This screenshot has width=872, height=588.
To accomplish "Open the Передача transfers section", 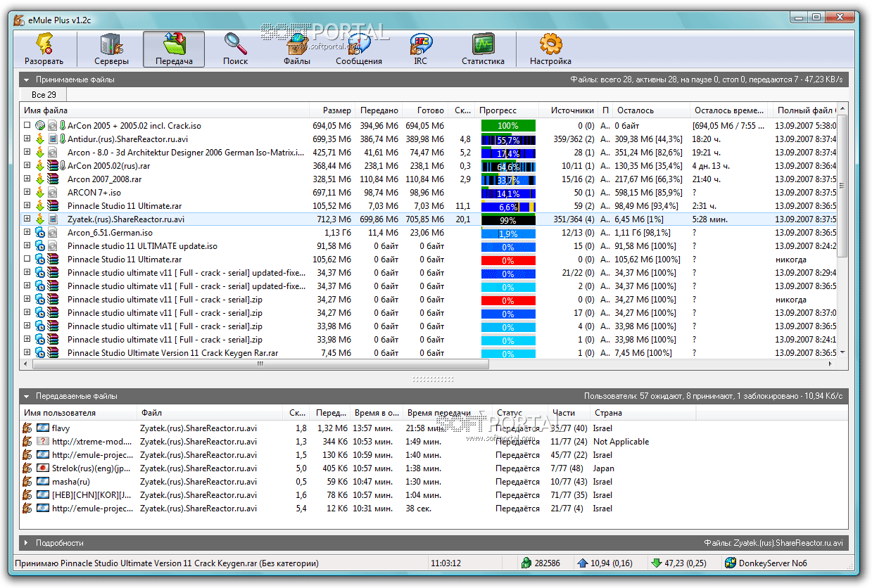I will point(174,49).
